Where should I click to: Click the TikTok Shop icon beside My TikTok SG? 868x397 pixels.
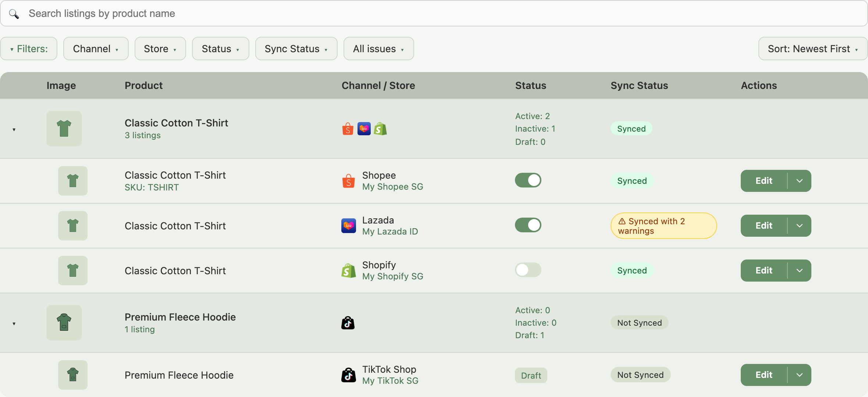(x=349, y=375)
